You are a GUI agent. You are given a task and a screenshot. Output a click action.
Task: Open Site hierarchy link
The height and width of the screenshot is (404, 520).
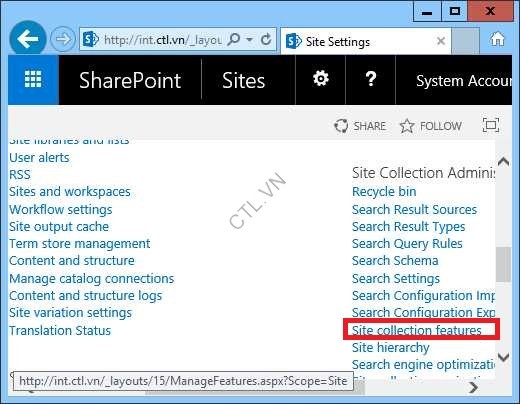(x=390, y=348)
